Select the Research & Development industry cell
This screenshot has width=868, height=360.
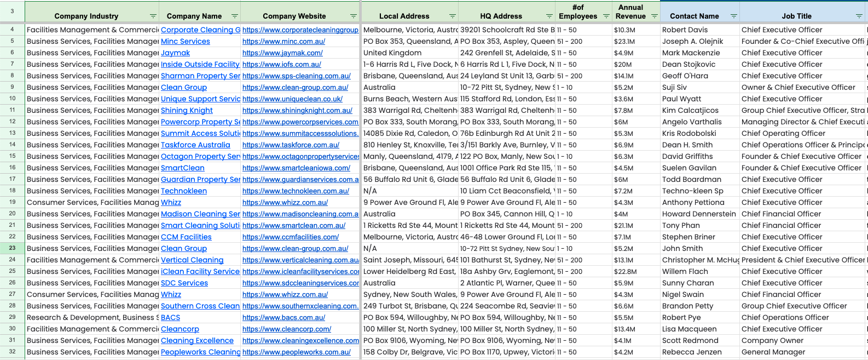[x=92, y=318]
